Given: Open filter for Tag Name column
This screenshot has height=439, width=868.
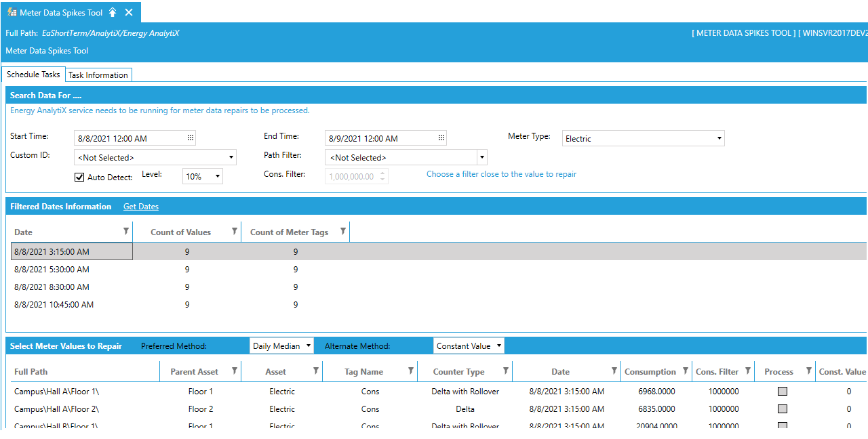Looking at the screenshot, I should pyautogui.click(x=411, y=371).
